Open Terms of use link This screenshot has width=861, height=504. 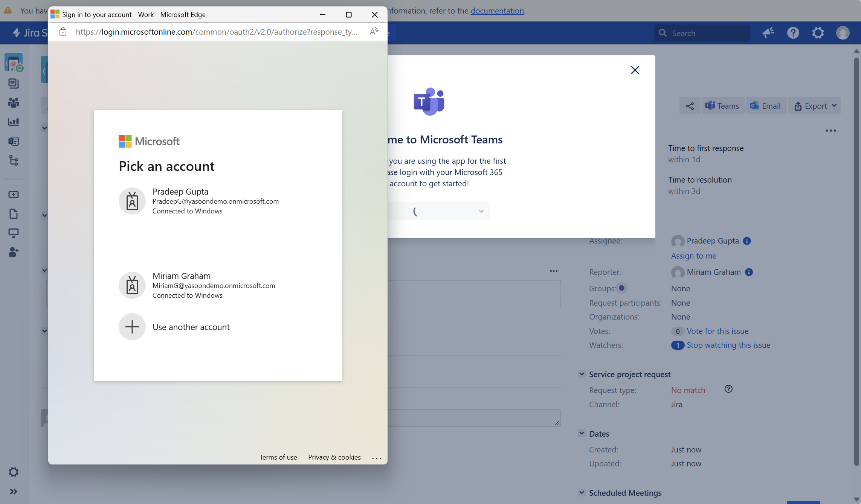pyautogui.click(x=278, y=457)
